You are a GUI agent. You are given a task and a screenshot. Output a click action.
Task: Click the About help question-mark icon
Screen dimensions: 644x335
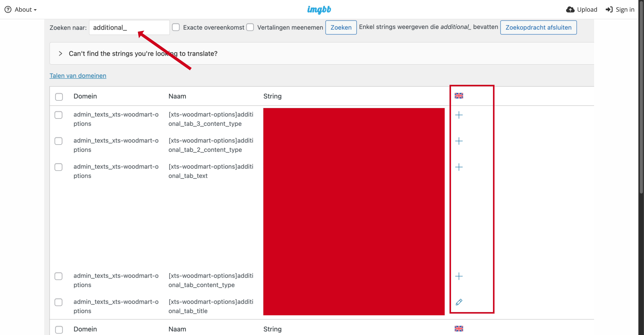[8, 10]
